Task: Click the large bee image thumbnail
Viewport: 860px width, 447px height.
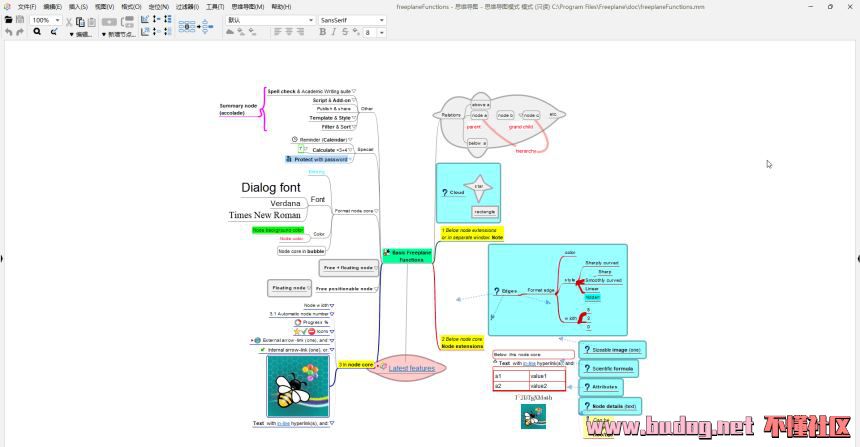Action: pos(298,386)
